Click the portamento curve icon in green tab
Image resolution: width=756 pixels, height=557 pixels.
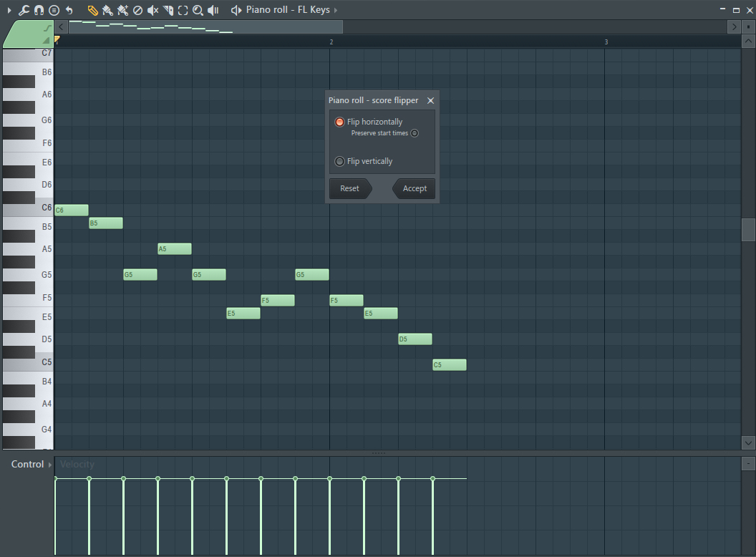click(x=47, y=28)
